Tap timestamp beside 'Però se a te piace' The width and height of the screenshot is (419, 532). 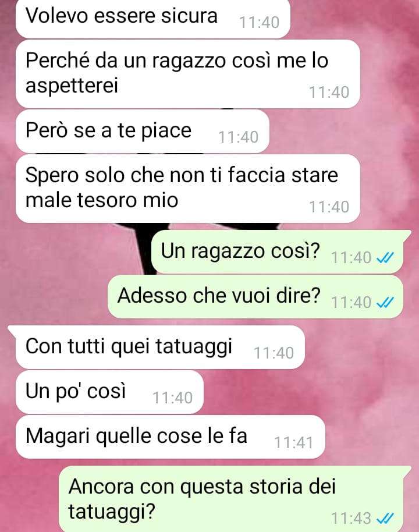pyautogui.click(x=238, y=137)
